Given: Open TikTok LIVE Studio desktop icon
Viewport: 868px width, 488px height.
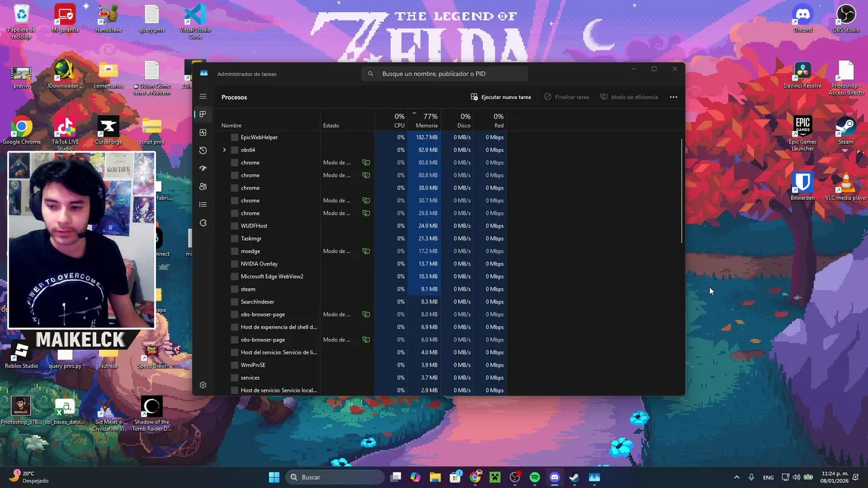Looking at the screenshot, I should (x=65, y=134).
